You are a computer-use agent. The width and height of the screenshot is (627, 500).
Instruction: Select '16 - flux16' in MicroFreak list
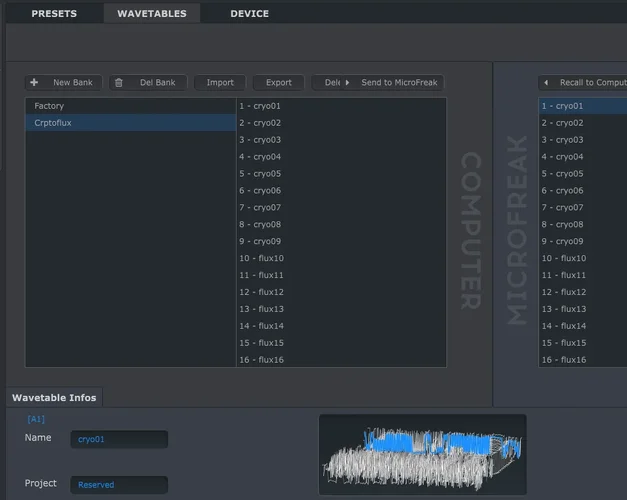point(583,360)
